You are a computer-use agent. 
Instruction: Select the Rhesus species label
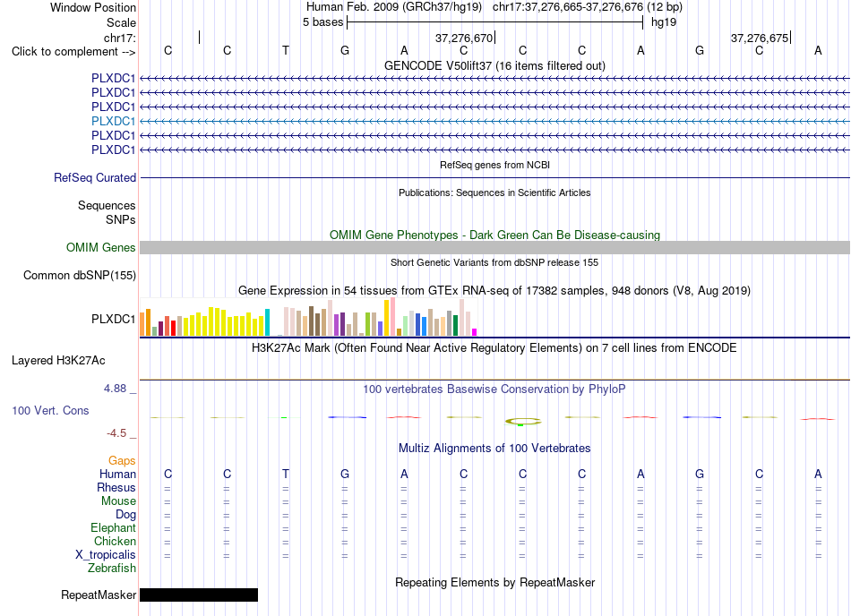click(116, 487)
